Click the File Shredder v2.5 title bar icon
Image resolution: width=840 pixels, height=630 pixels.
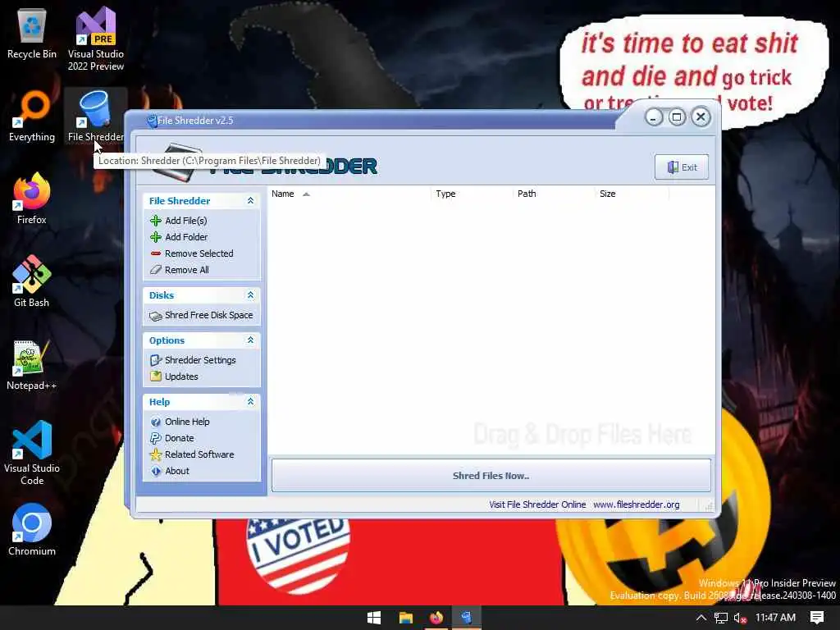[x=152, y=121]
